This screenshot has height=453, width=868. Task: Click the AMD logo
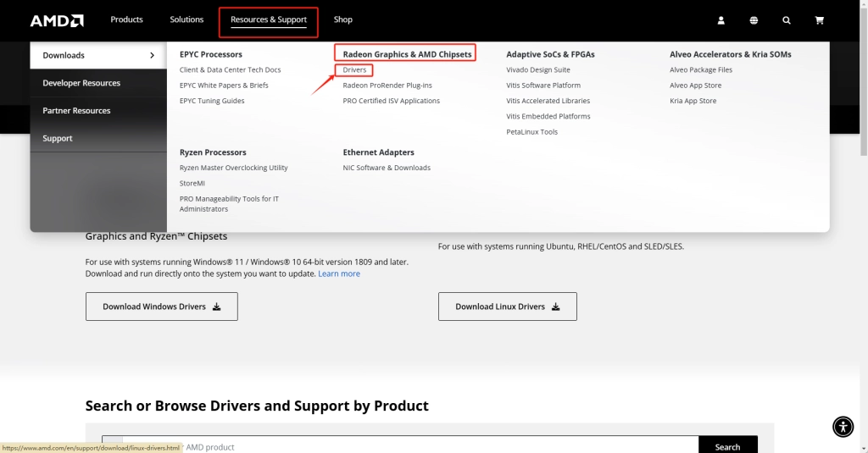point(57,20)
